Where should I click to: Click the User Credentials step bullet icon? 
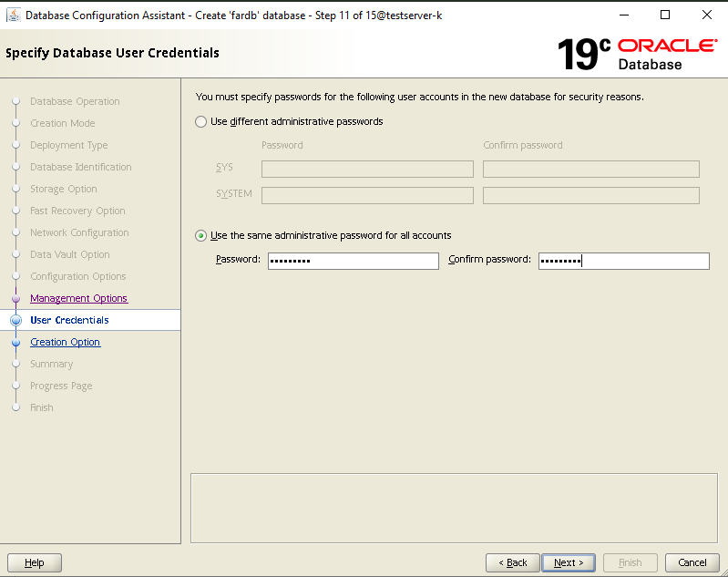(x=15, y=320)
